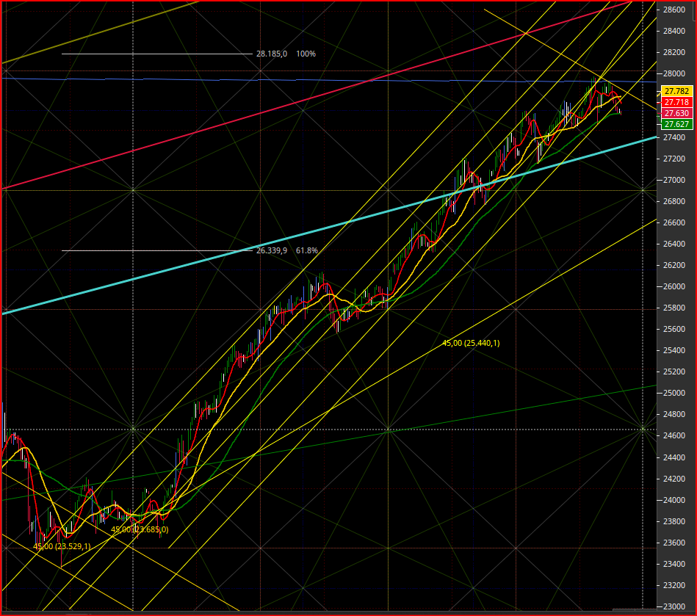Click the 24200 price axis label
The height and width of the screenshot is (616, 697).
click(674, 479)
